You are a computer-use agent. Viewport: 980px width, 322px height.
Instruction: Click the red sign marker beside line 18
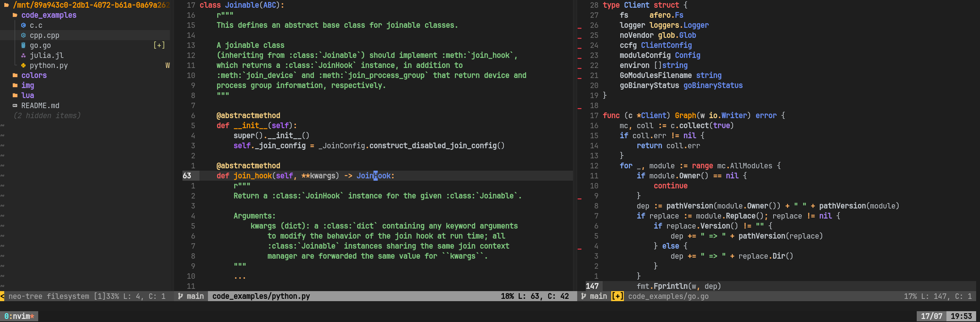pos(580,108)
